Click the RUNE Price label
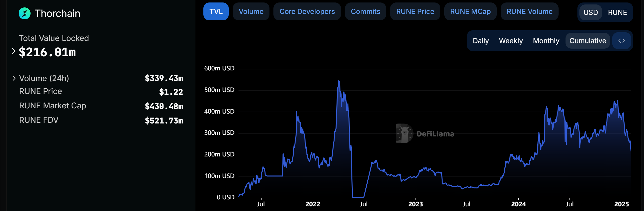The height and width of the screenshot is (211, 644). tap(40, 91)
